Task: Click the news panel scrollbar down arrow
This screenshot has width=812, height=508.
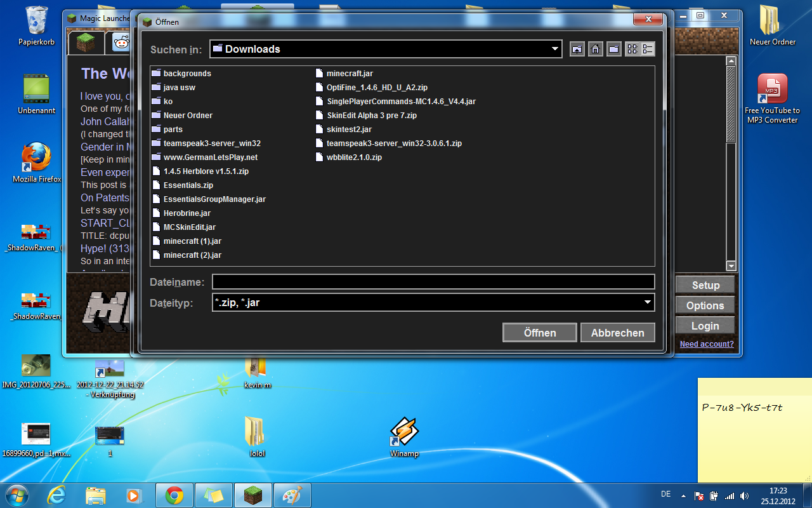Action: pos(731,266)
